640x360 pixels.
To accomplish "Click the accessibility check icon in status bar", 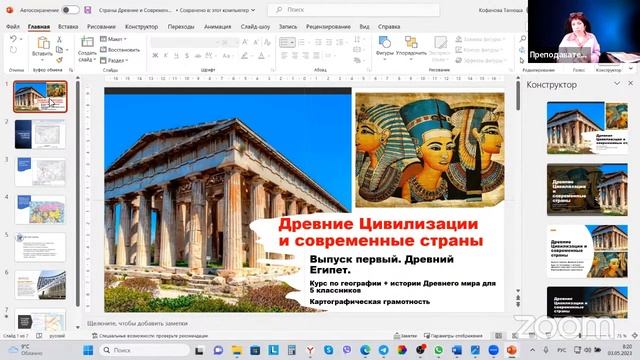I will [x=95, y=336].
